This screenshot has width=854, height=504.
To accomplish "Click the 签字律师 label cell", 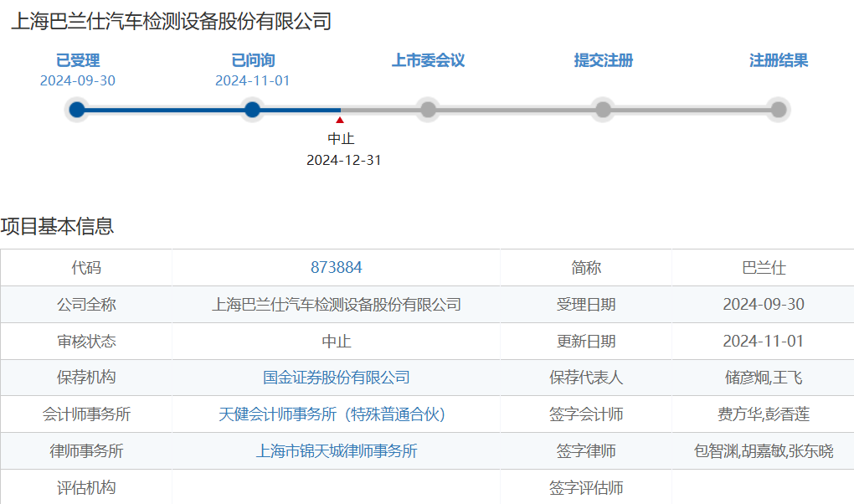I will click(x=586, y=451).
